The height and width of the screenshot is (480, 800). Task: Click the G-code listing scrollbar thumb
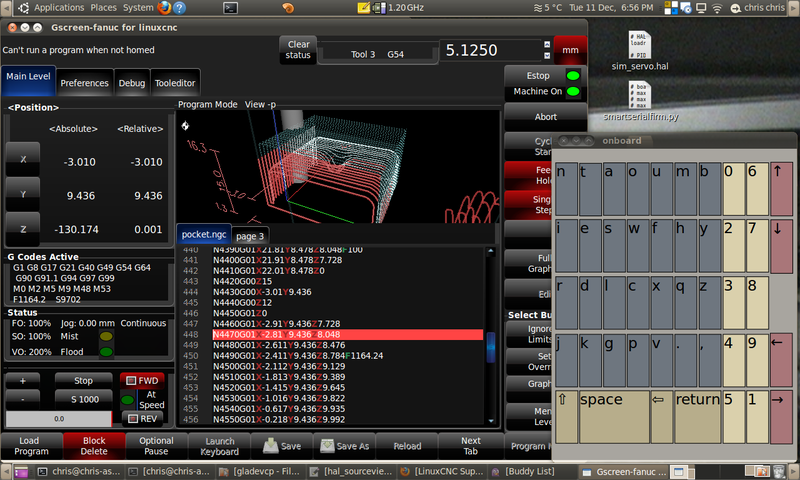point(490,347)
